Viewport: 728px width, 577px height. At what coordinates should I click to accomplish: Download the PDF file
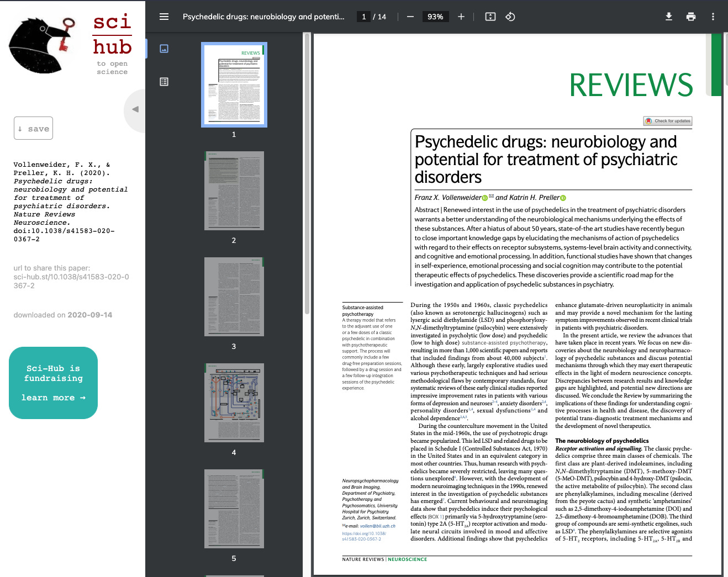point(668,17)
